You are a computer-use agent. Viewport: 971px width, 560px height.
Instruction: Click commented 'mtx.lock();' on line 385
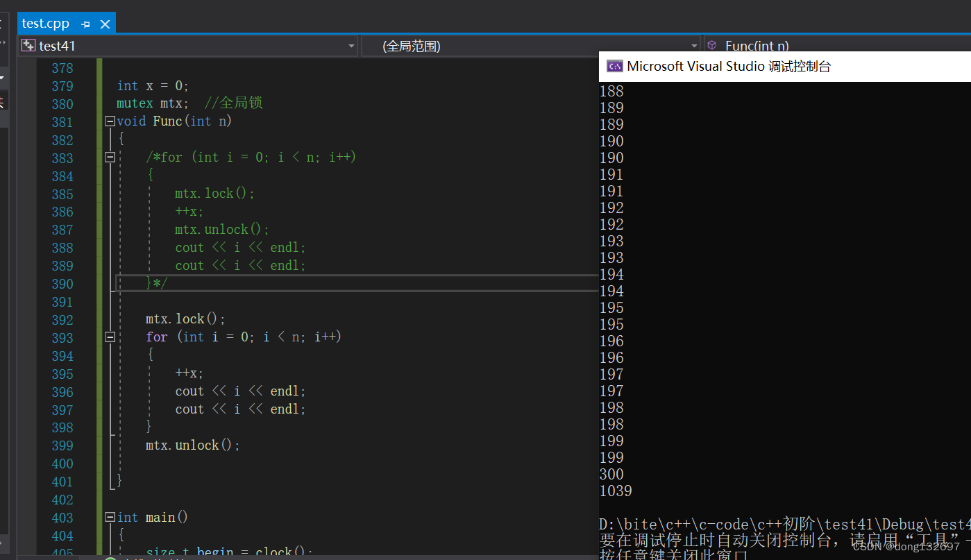[x=215, y=194]
